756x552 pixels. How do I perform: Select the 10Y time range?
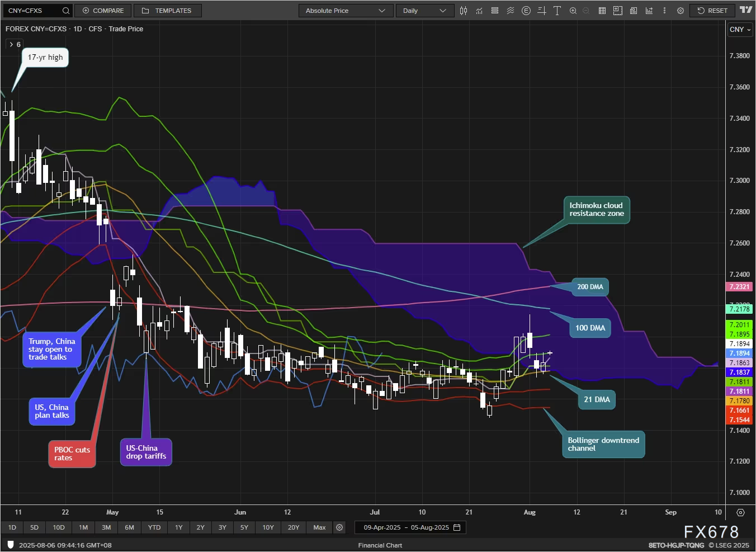click(268, 527)
